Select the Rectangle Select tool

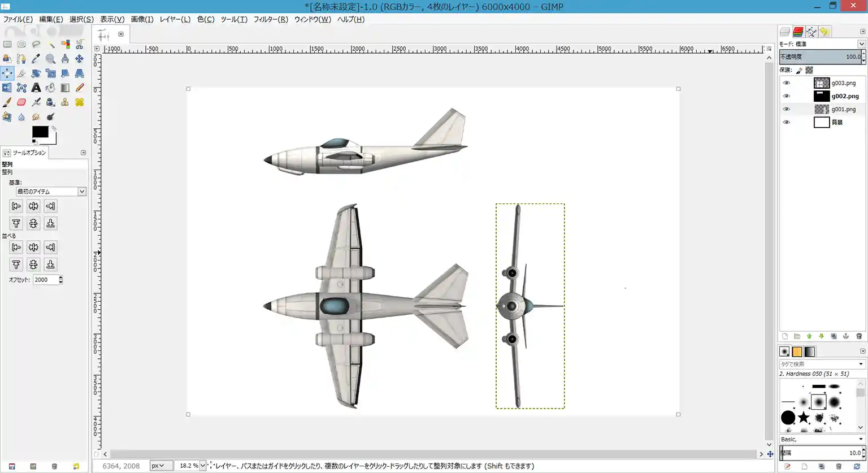(x=7, y=44)
